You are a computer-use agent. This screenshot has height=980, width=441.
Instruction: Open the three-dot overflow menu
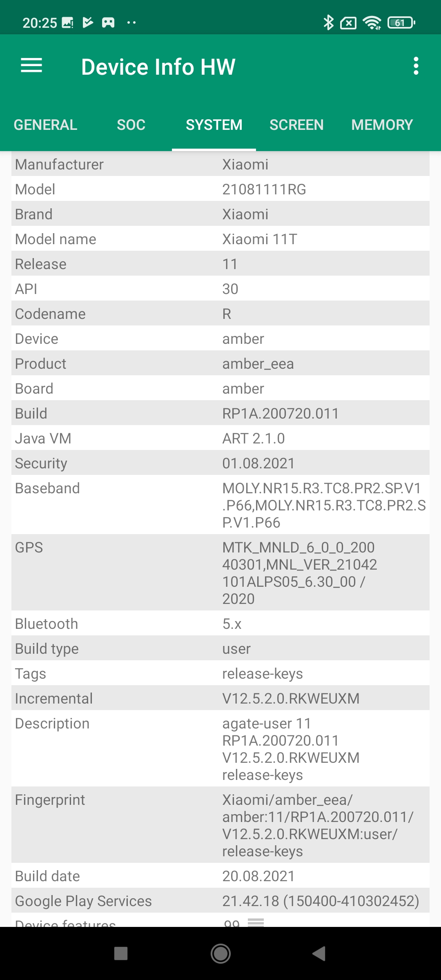pos(416,66)
